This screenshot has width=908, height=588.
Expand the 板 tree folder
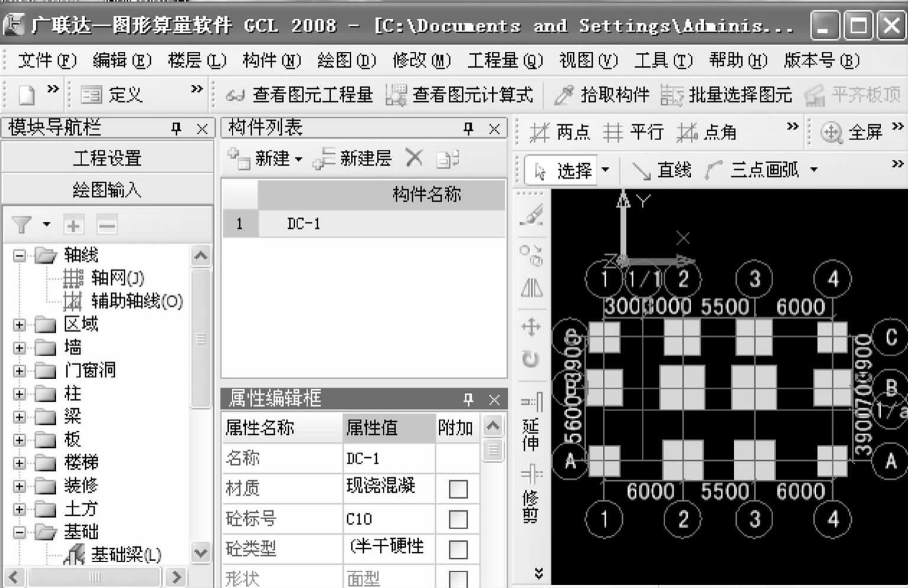(x=20, y=440)
